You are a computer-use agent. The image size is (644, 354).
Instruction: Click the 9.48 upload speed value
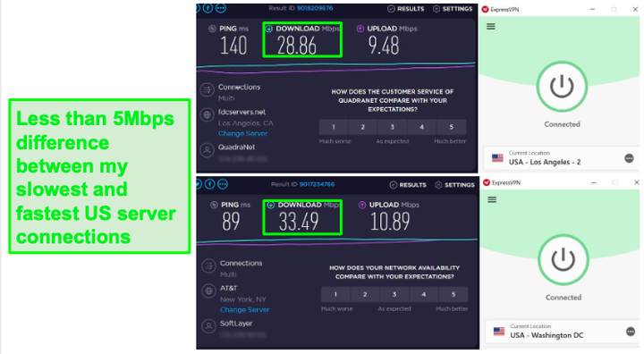(x=384, y=46)
